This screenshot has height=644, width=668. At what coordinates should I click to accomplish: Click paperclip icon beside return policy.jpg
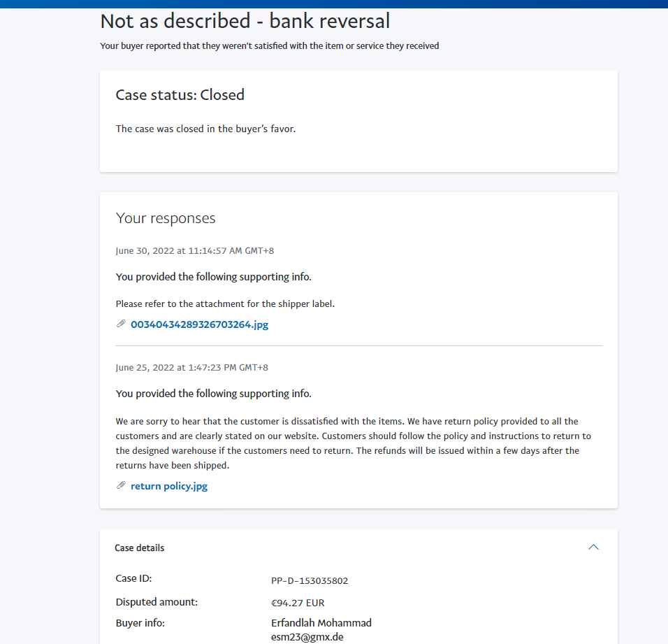click(121, 485)
